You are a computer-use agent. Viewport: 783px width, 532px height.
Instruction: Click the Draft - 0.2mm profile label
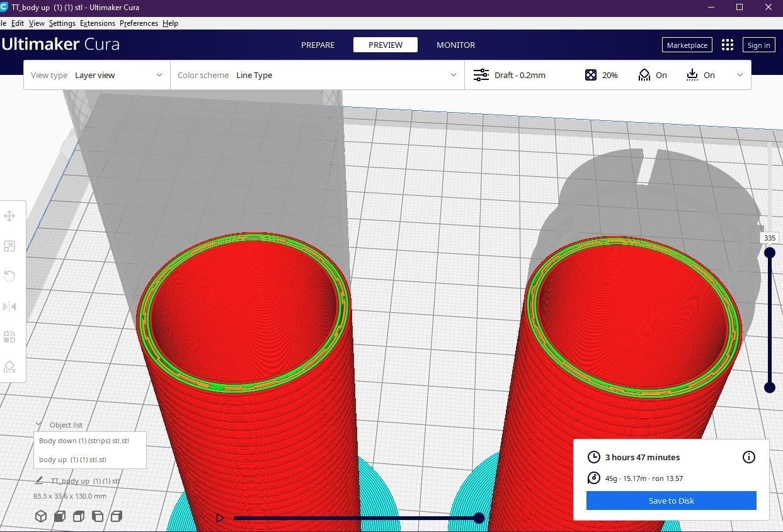point(520,75)
